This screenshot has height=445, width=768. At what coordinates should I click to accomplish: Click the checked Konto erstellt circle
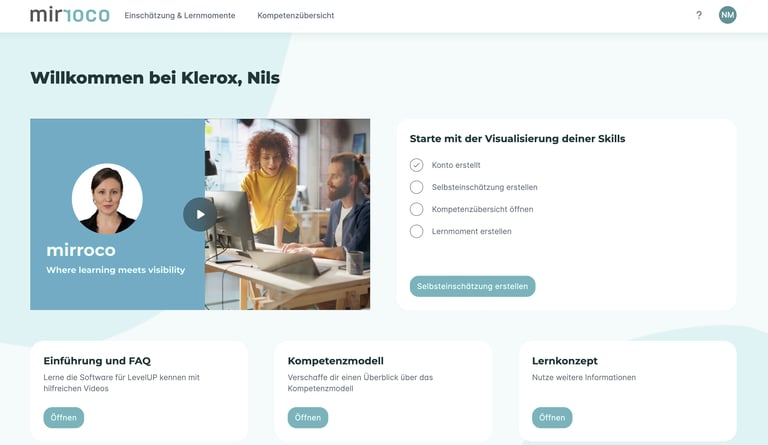tap(416, 165)
